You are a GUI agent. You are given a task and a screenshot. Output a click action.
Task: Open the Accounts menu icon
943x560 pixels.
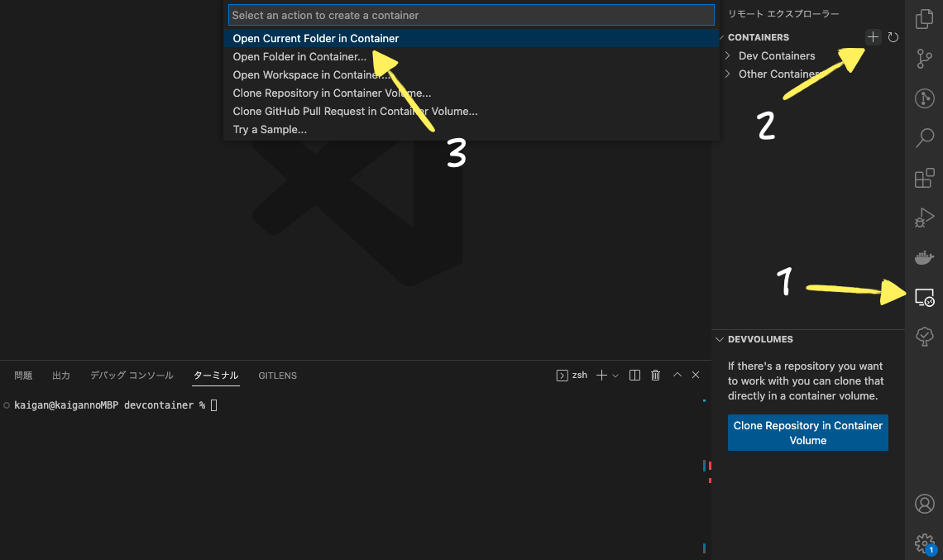click(x=924, y=504)
